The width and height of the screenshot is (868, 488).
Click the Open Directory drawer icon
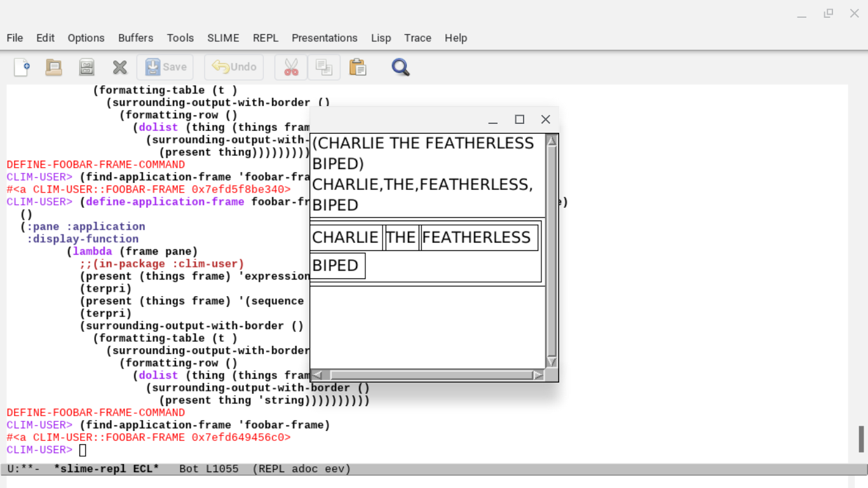(x=86, y=67)
